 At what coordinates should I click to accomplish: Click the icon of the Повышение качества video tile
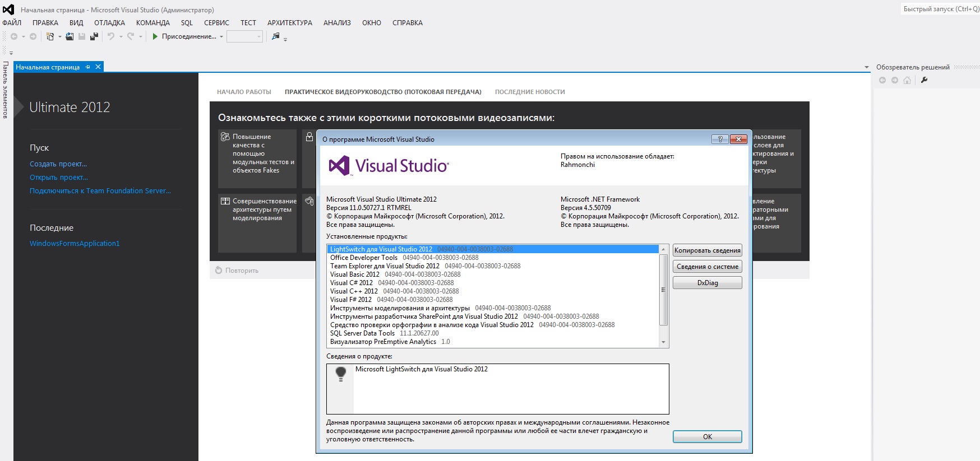click(x=225, y=137)
